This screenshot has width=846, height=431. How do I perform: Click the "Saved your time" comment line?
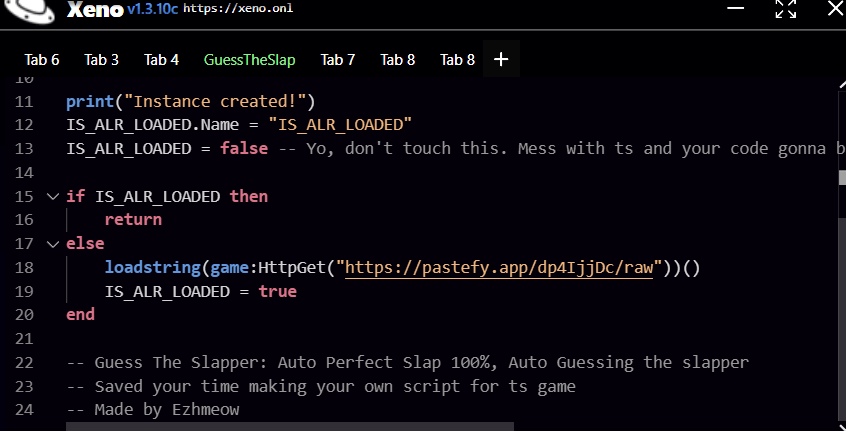pos(321,386)
